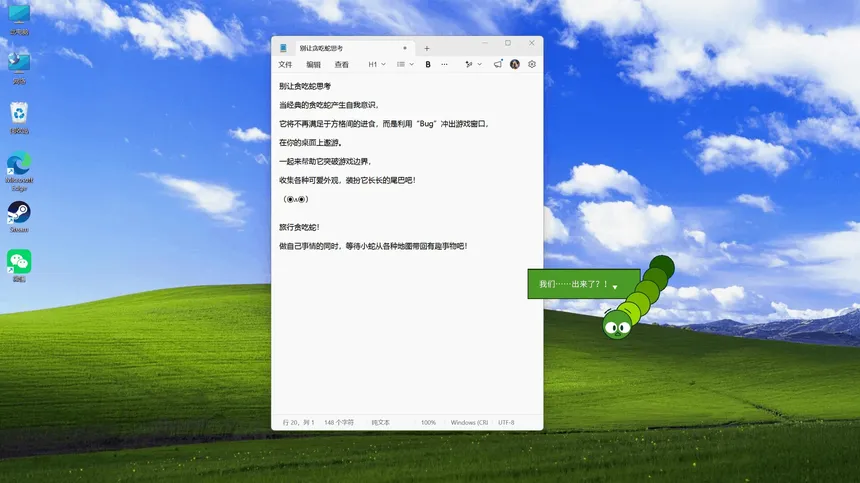Click the line 一起来帮助它突破游戏边界
Screen dimensions: 860x483
326,161
